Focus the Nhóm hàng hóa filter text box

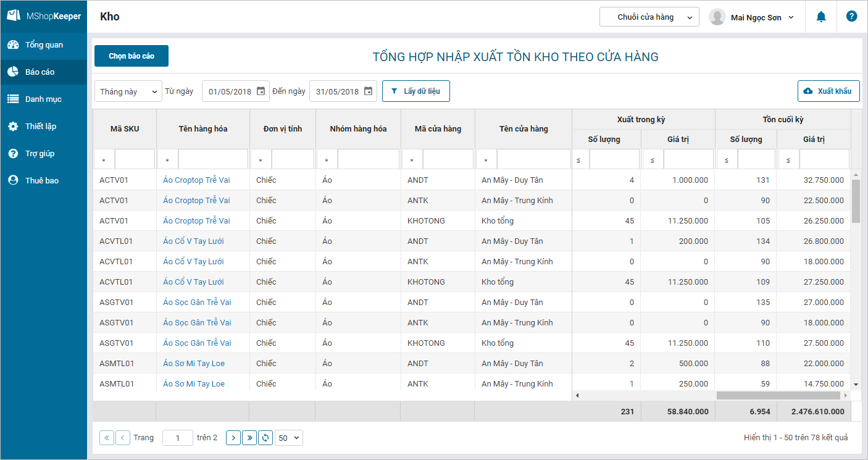(x=369, y=159)
